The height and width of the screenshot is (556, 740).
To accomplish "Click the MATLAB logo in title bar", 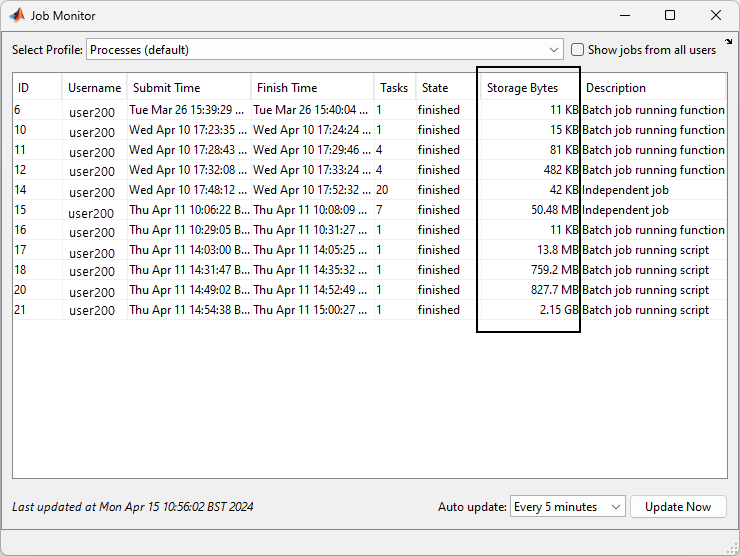I will (x=17, y=16).
